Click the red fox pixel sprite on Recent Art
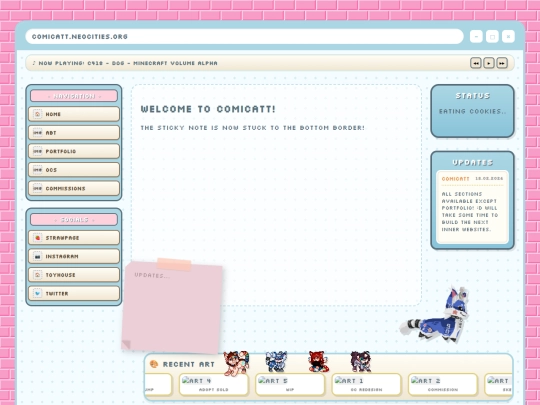The image size is (540, 405). pos(318,362)
